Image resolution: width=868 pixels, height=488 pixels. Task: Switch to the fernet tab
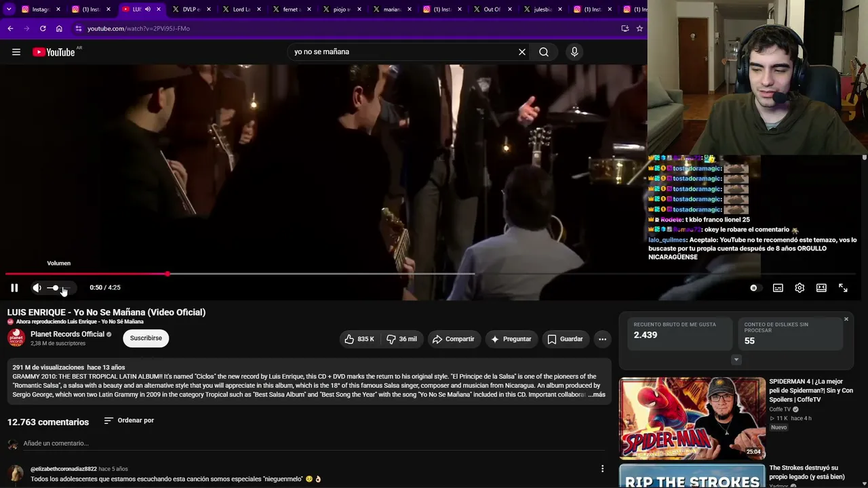point(291,9)
